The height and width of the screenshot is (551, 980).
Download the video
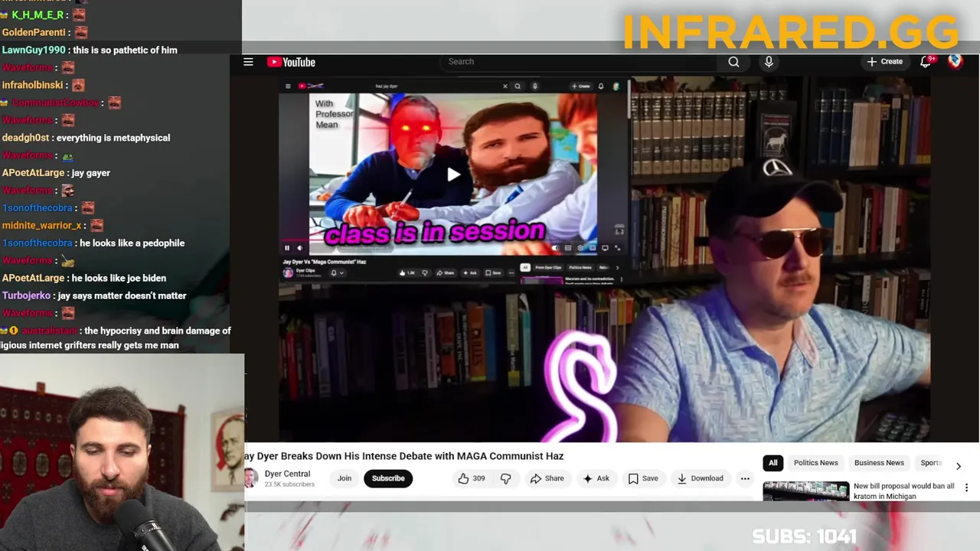[700, 478]
